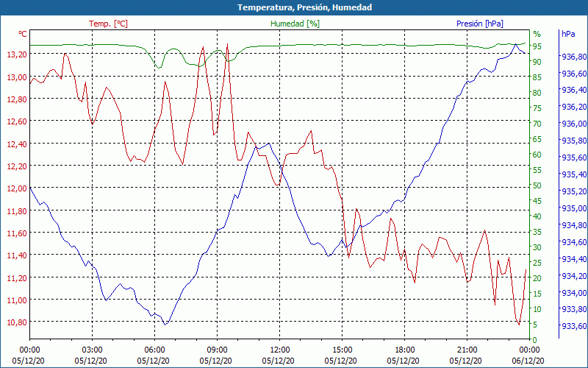This screenshot has width=588, height=368.
Task: Click pressure axis value '935,00'
Action: tap(574, 208)
